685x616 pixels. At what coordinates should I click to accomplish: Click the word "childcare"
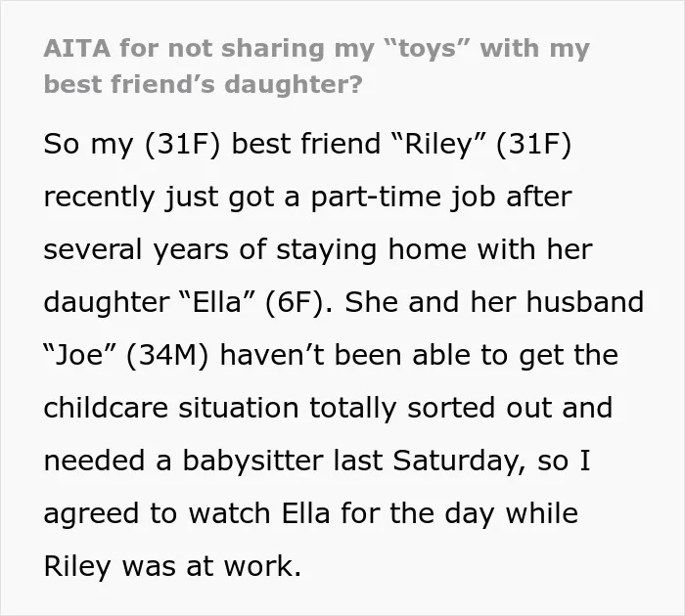106,408
